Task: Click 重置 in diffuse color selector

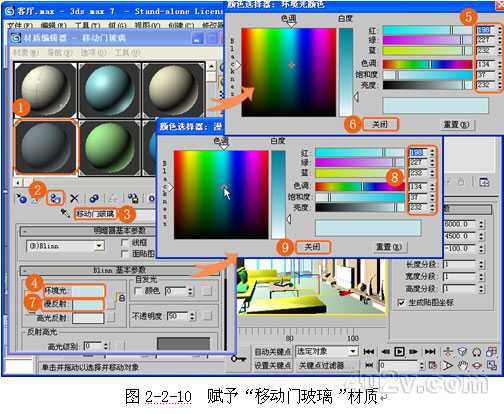Action: click(x=389, y=247)
